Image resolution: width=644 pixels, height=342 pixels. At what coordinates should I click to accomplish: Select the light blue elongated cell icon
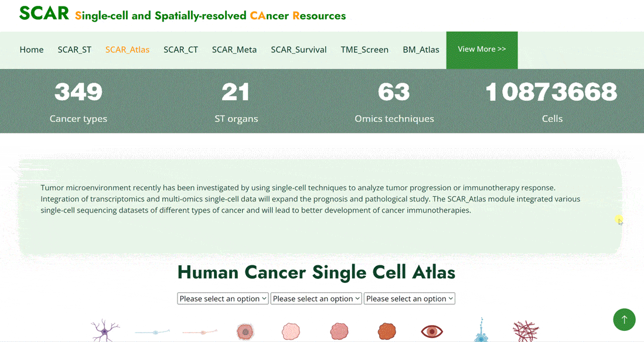[x=152, y=331]
